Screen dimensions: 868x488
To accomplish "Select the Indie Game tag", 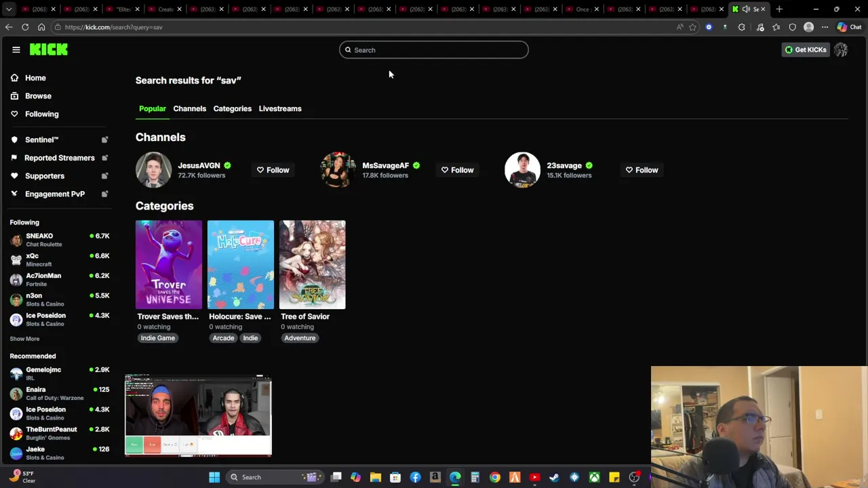I will point(157,338).
